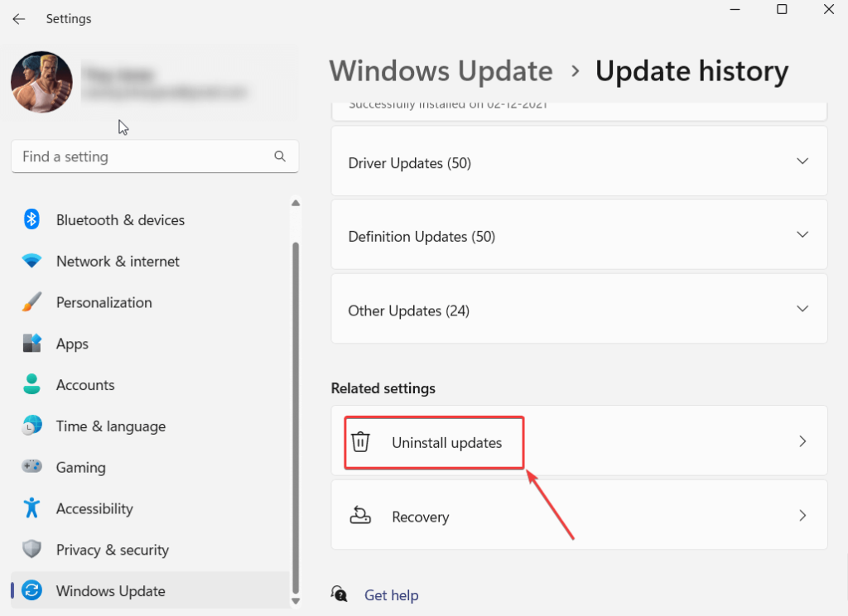The height and width of the screenshot is (616, 848).
Task: Click chevron on Uninstall updates row
Action: (x=802, y=441)
